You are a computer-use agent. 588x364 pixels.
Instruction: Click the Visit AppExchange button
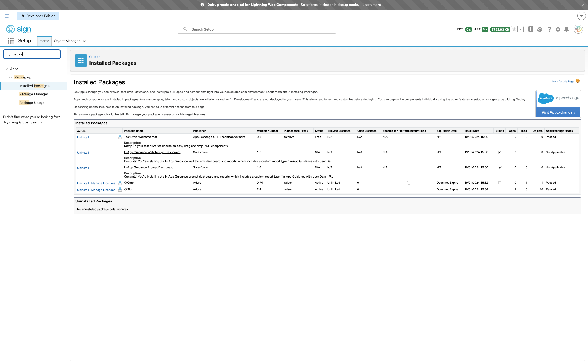(558, 112)
